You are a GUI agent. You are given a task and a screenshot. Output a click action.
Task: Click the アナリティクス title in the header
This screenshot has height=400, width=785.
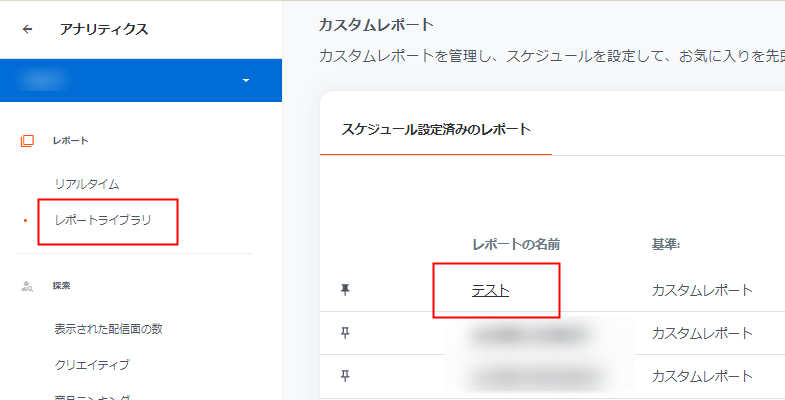click(x=104, y=29)
